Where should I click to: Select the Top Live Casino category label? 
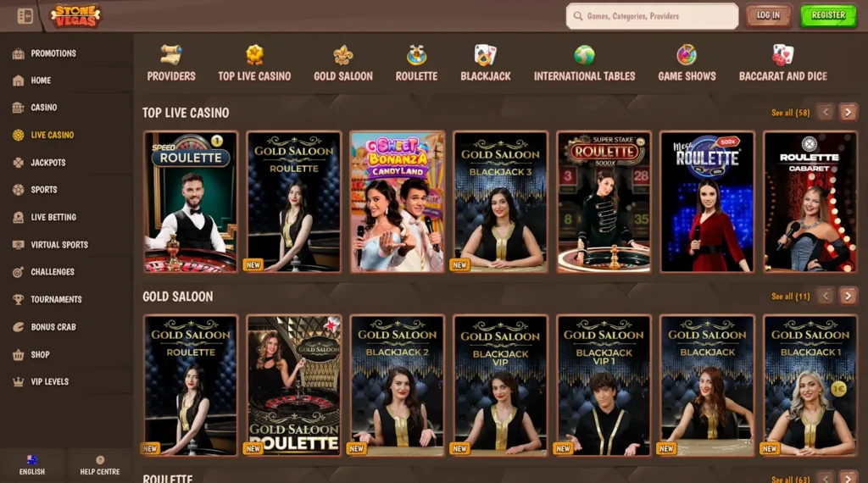[x=254, y=76]
